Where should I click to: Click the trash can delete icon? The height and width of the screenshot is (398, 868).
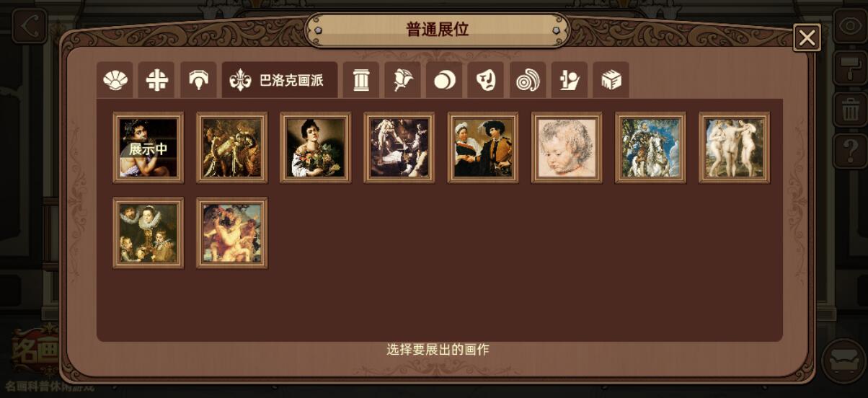tap(850, 110)
